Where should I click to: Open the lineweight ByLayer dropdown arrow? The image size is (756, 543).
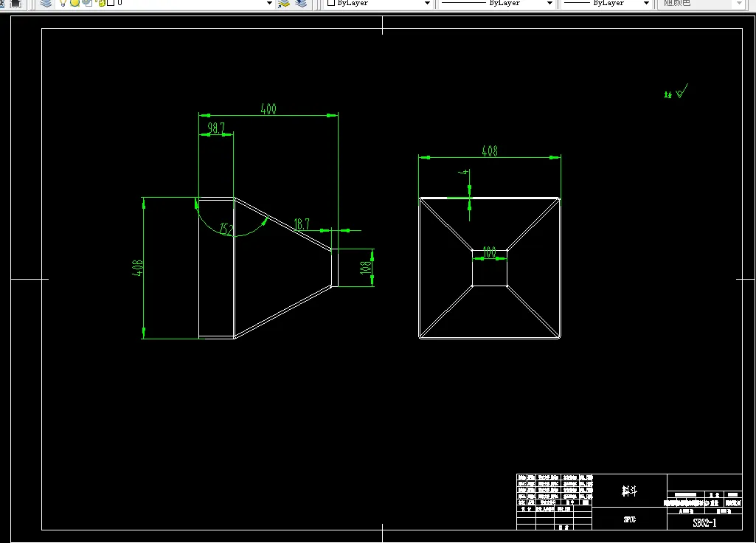point(646,4)
